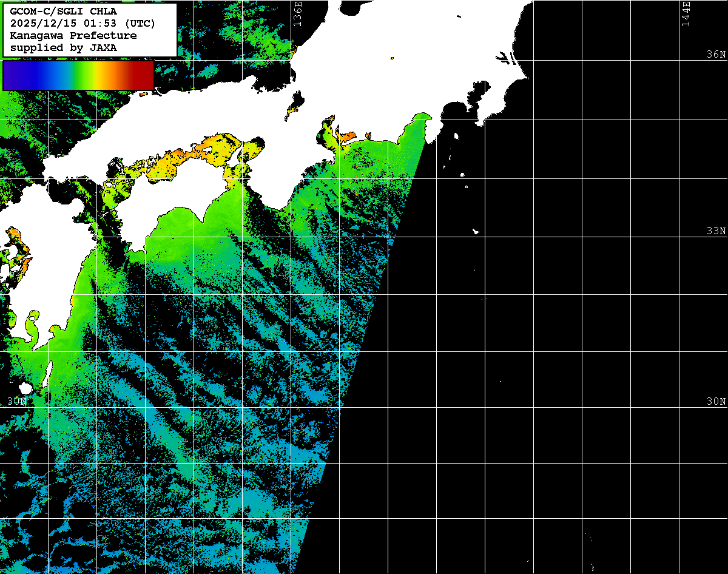
Task: Click the isolated white island dot near 33N
Action: point(476,231)
